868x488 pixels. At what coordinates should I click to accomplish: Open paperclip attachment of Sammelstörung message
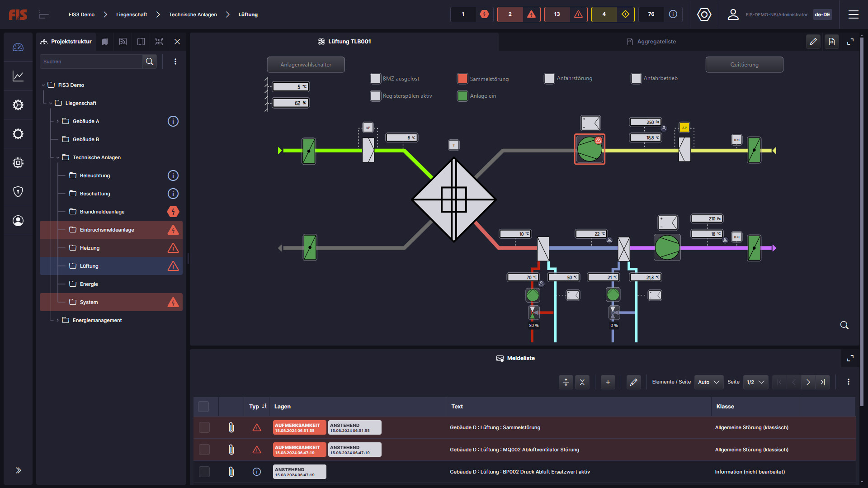(x=231, y=427)
